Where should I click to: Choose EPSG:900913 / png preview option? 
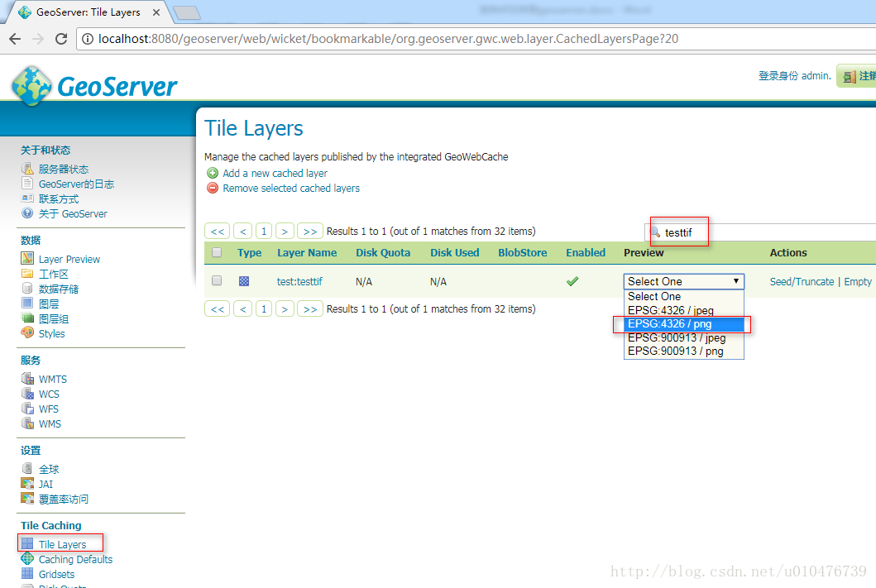point(684,351)
